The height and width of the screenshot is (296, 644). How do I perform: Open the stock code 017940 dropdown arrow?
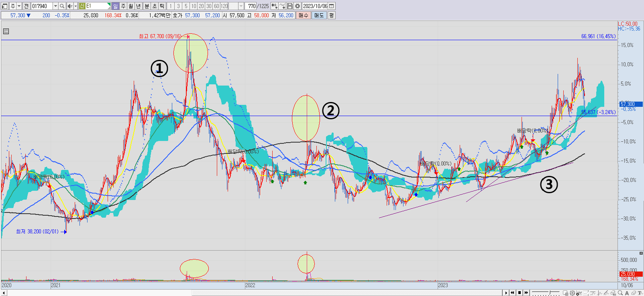point(55,6)
